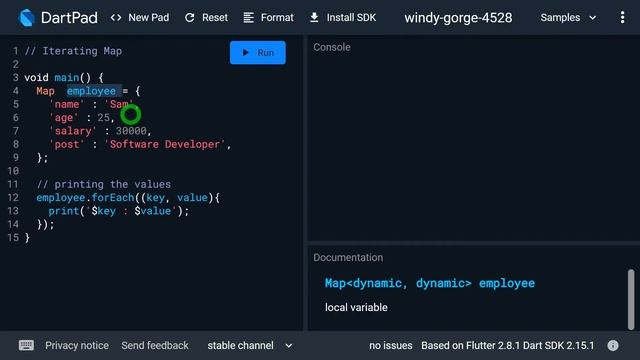640x360 pixels.
Task: Create a New Pad
Action: coord(140,18)
